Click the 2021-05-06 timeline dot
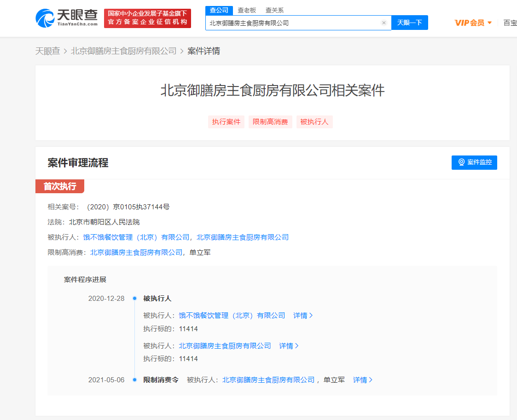The height and width of the screenshot is (420, 517). click(134, 380)
